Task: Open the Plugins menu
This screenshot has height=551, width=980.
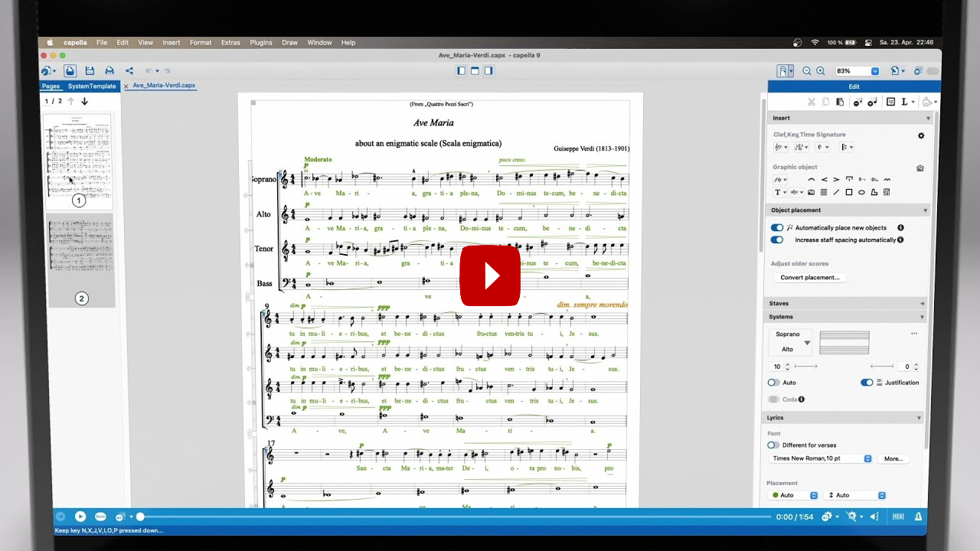Action: [261, 43]
